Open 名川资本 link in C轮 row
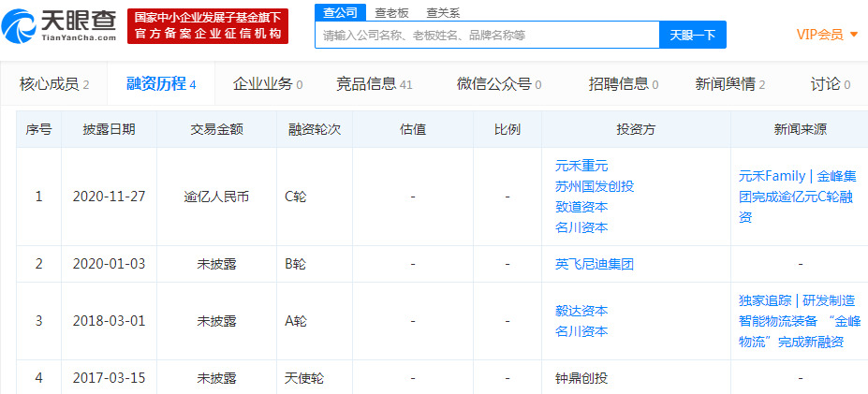Viewport: 868px width, 394px height. (581, 226)
